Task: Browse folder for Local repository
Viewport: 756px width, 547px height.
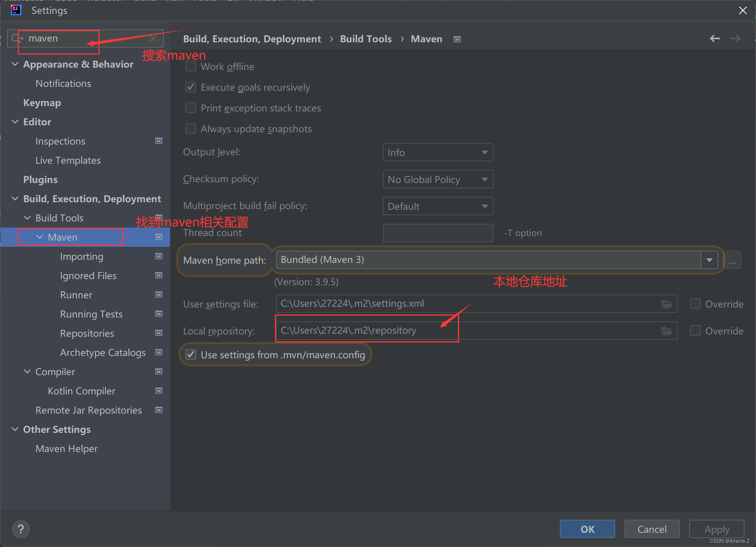Action: tap(666, 331)
